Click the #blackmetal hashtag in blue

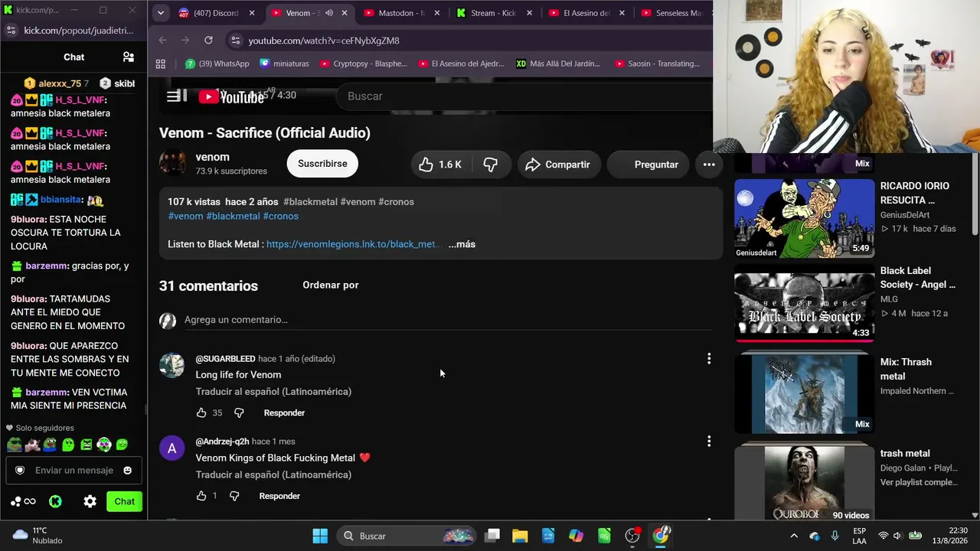233,216
